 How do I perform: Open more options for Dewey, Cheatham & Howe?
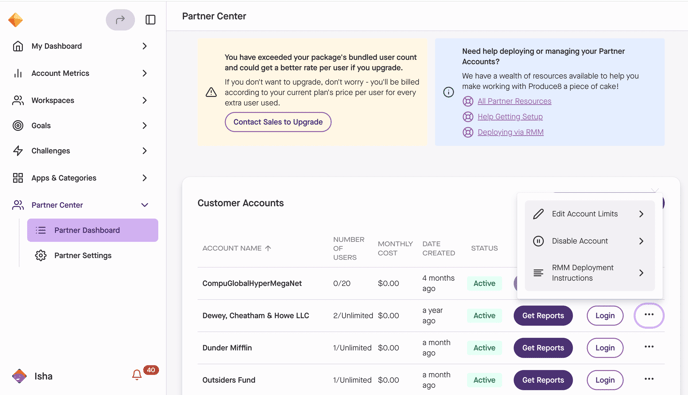[x=649, y=315]
